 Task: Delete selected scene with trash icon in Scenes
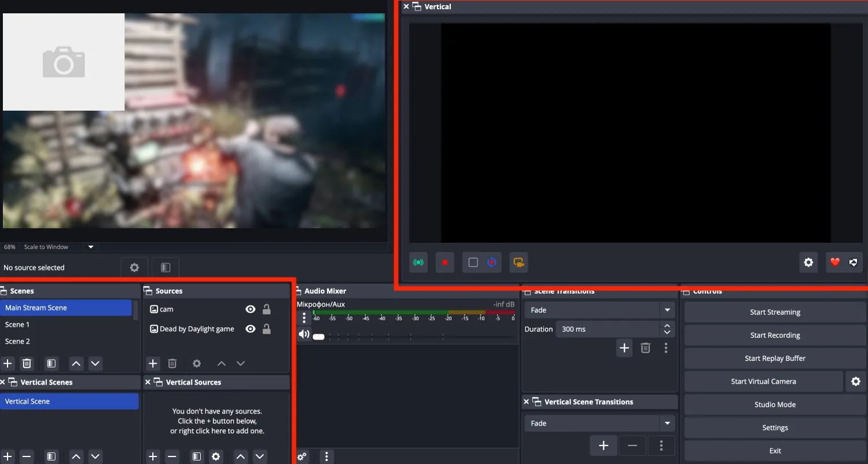pyautogui.click(x=27, y=364)
